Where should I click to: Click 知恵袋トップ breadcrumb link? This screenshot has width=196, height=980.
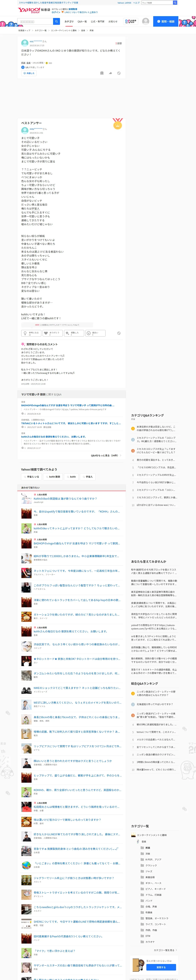point(24,30)
